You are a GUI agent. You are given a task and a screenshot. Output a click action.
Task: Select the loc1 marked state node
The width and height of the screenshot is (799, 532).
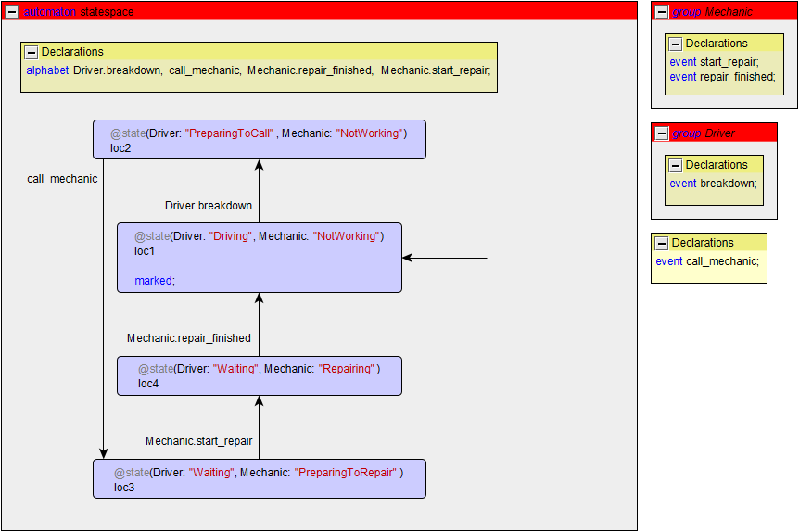[x=259, y=258]
